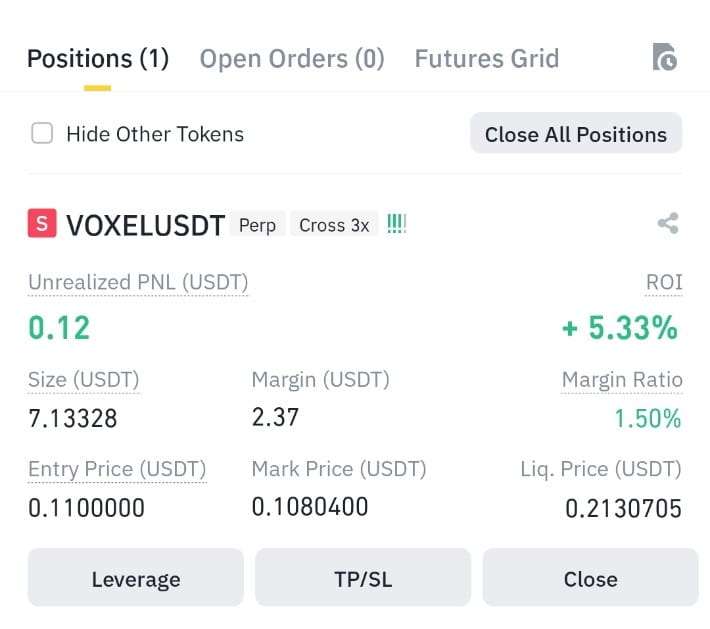
Task: Open the VOXELUSDT pair name
Action: tap(145, 225)
